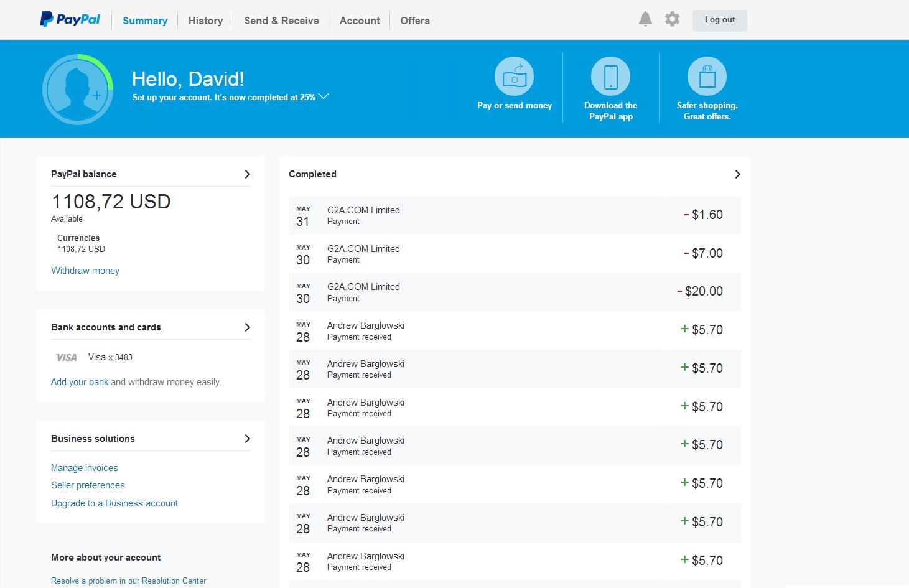Image resolution: width=909 pixels, height=588 pixels.
Task: Click the Download the PayPal app icon
Action: pyautogui.click(x=610, y=77)
